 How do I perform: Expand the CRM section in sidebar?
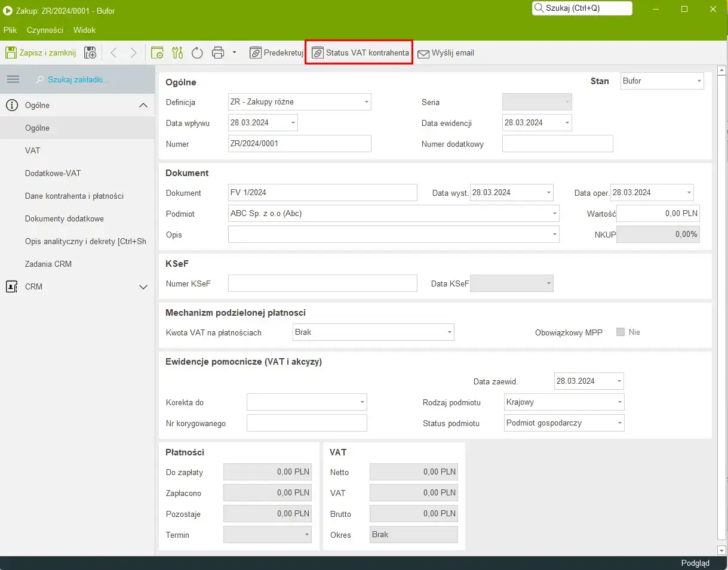click(x=143, y=287)
